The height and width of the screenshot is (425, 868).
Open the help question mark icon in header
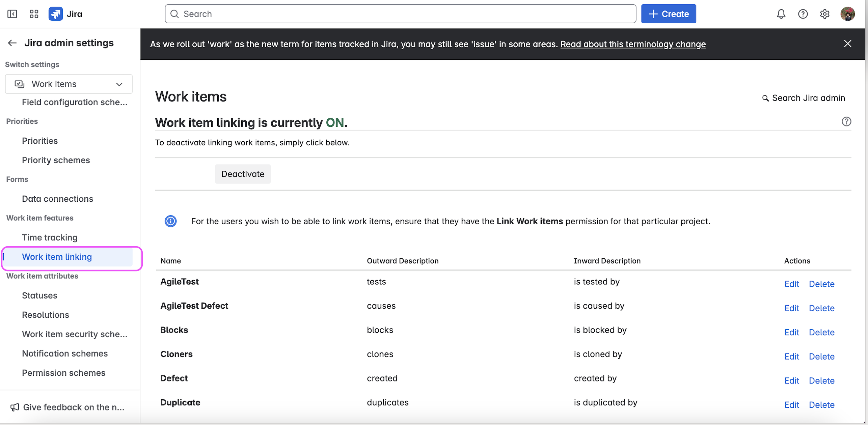pyautogui.click(x=803, y=14)
